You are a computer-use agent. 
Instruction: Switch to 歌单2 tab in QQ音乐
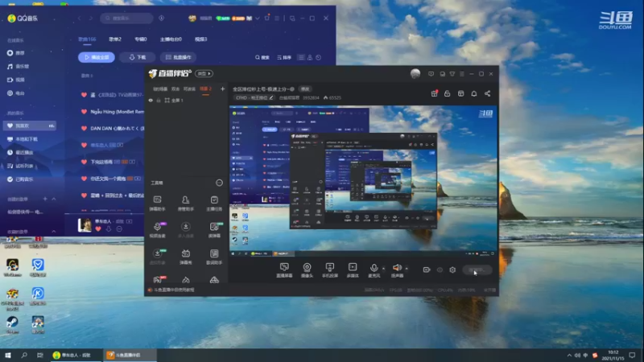[115, 39]
